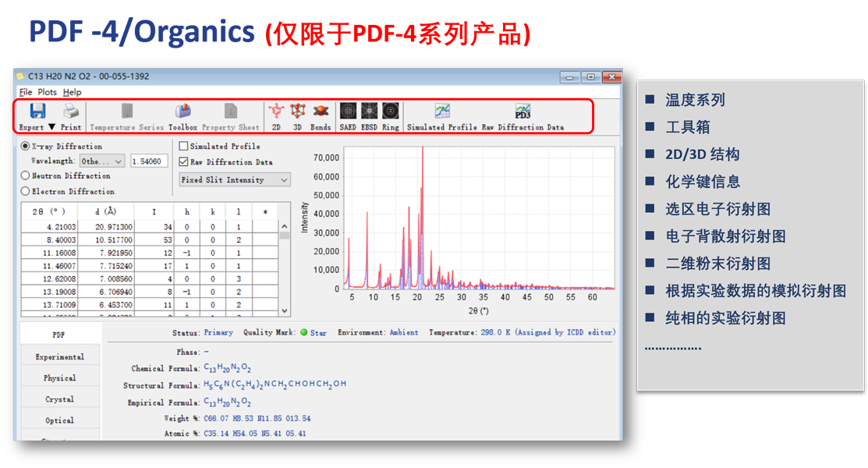The image size is (868, 468).
Task: Open the Wavelength dropdown
Action: 102,161
